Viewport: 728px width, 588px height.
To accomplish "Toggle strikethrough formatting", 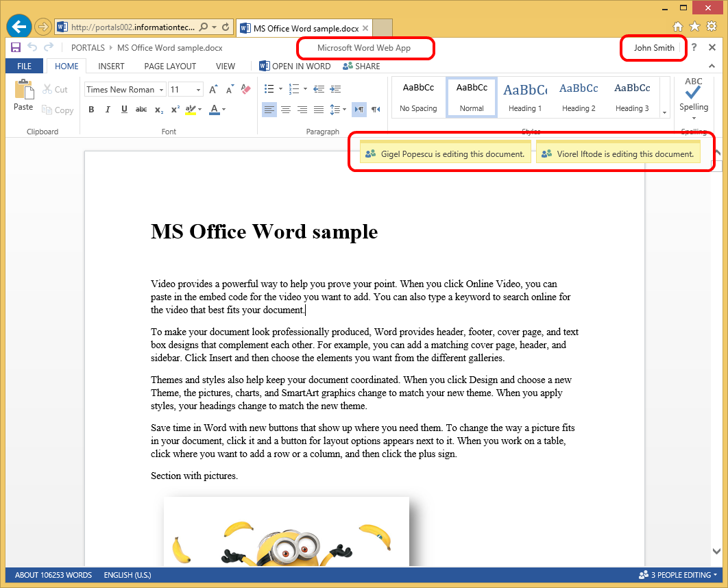I will (141, 110).
